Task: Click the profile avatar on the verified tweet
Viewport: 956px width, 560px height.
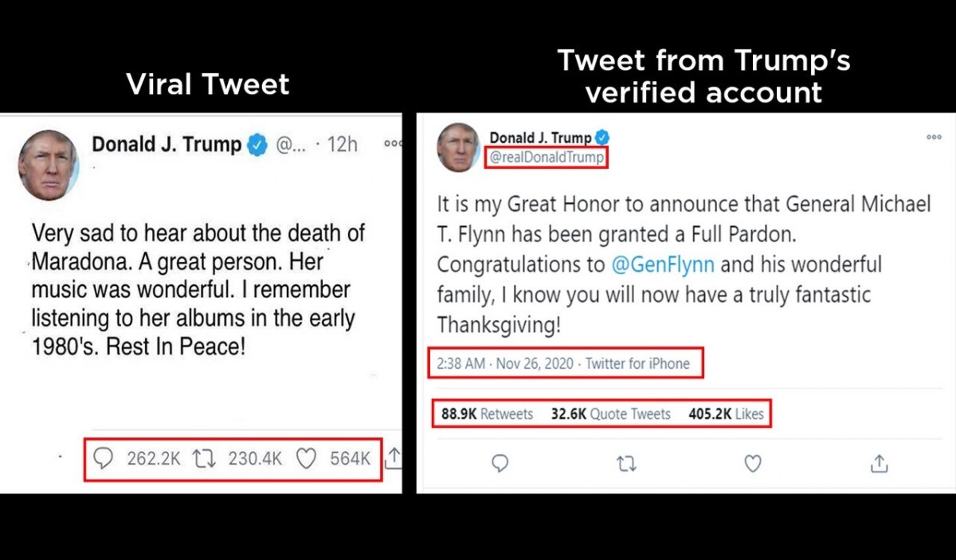Action: (x=458, y=147)
